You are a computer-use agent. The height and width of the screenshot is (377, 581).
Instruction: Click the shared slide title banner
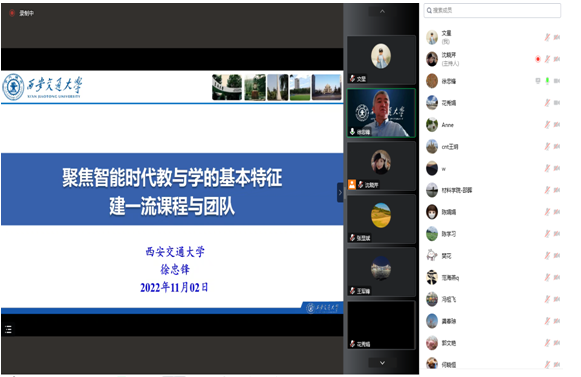[172, 189]
